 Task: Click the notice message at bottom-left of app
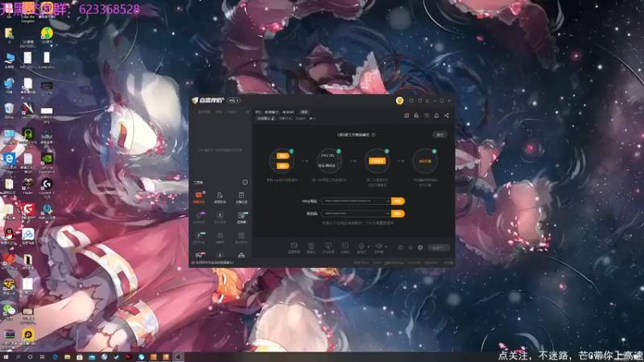(213, 262)
